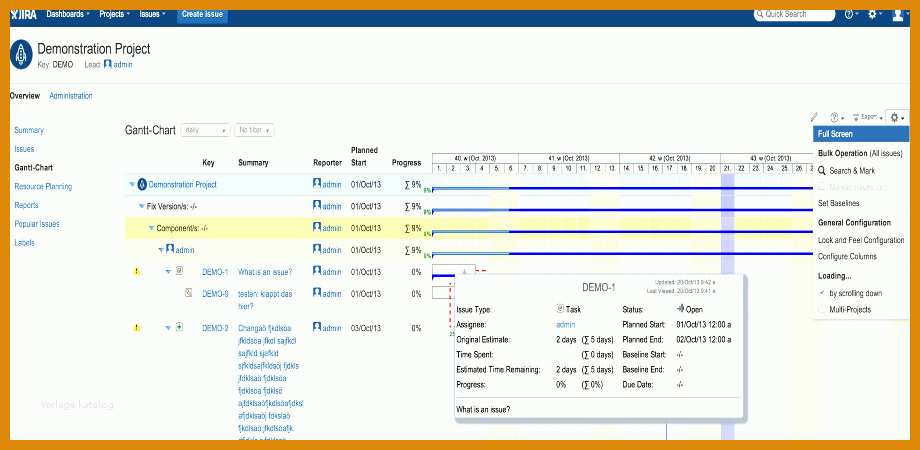Open the 'daily' time scale dropdown
This screenshot has width=920, height=450.
click(x=205, y=130)
